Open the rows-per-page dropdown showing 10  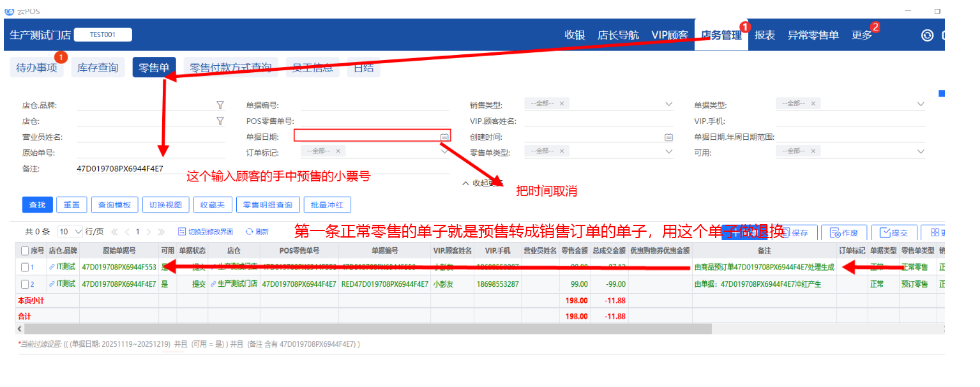click(70, 232)
